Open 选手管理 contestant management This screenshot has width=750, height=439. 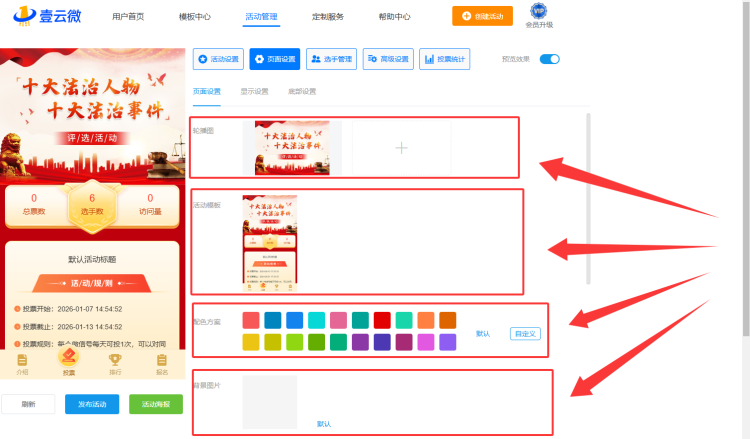pos(330,59)
